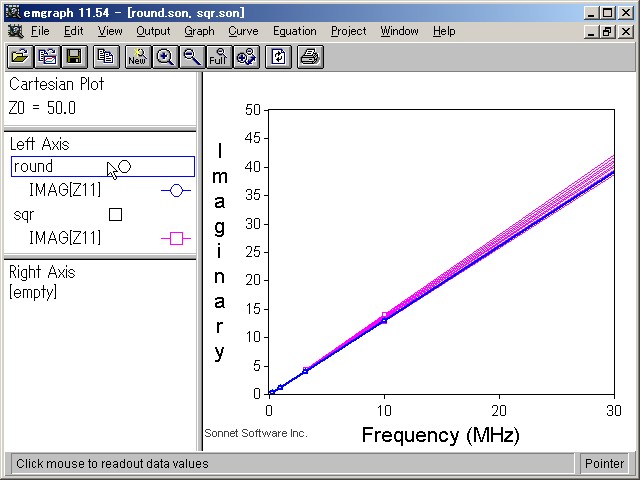Select IMAG[Z11] under round

[x=65, y=190]
